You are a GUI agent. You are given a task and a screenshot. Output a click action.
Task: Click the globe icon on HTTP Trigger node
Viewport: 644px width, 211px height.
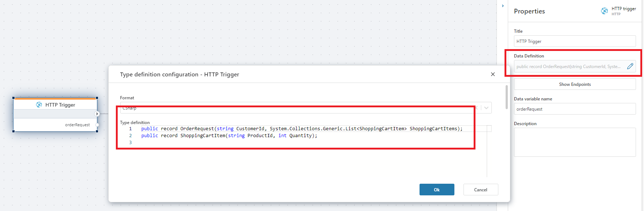point(39,105)
